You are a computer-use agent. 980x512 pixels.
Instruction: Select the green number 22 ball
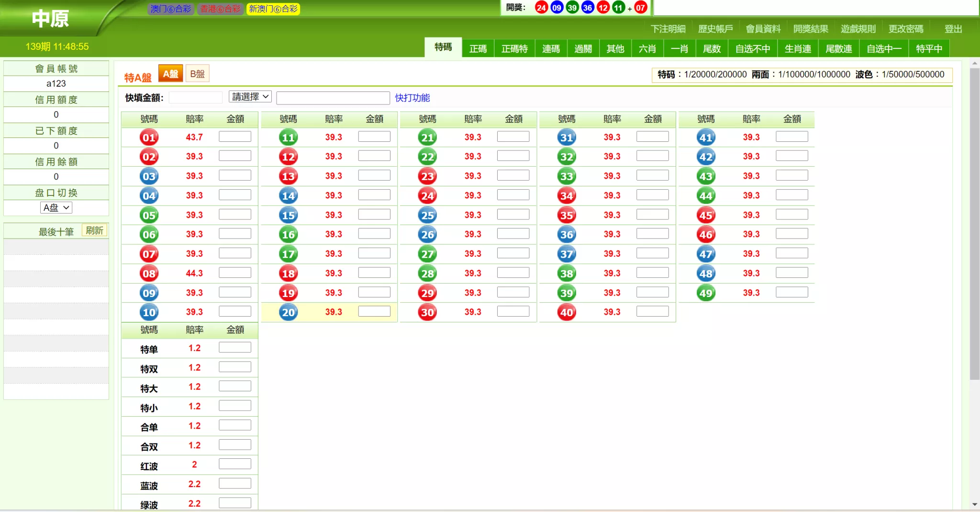[427, 157]
